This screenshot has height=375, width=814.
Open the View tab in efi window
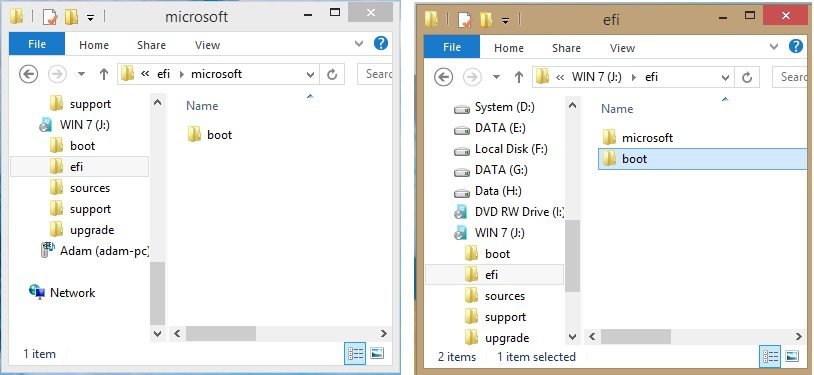(622, 48)
